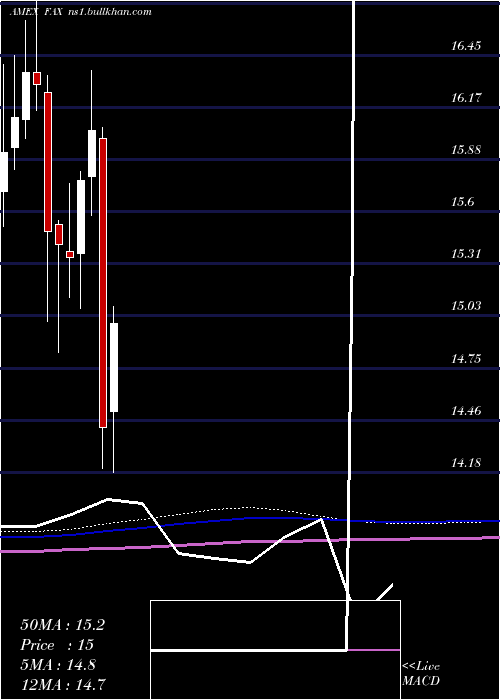
Task: Click the Price : 15 readout
Action: pyautogui.click(x=57, y=645)
